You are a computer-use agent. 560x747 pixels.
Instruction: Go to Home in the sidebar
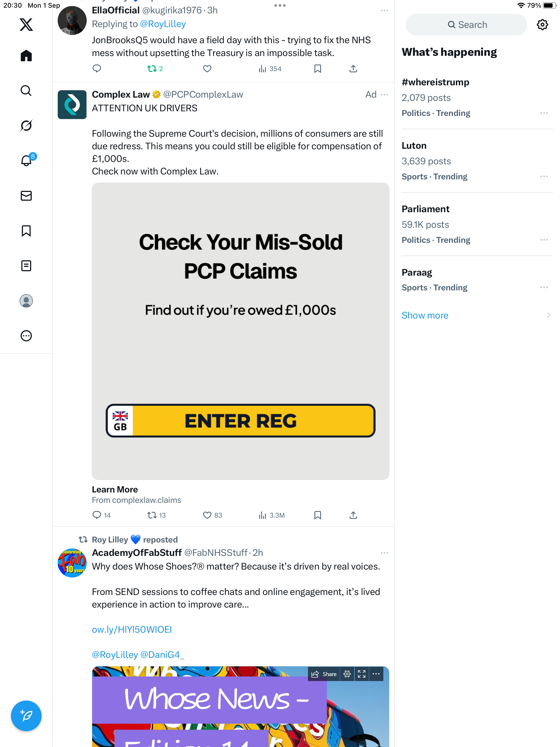pyautogui.click(x=26, y=56)
